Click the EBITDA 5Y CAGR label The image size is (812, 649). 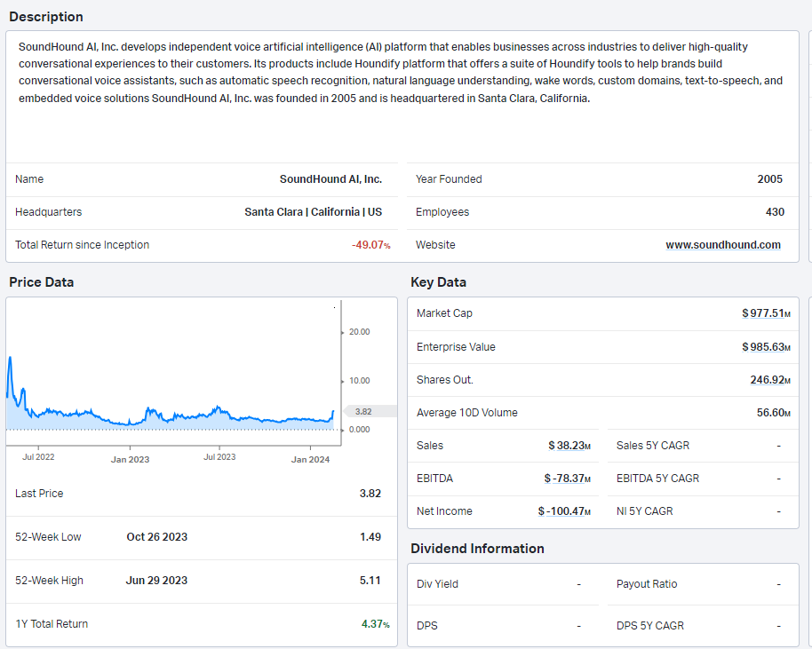(x=657, y=479)
